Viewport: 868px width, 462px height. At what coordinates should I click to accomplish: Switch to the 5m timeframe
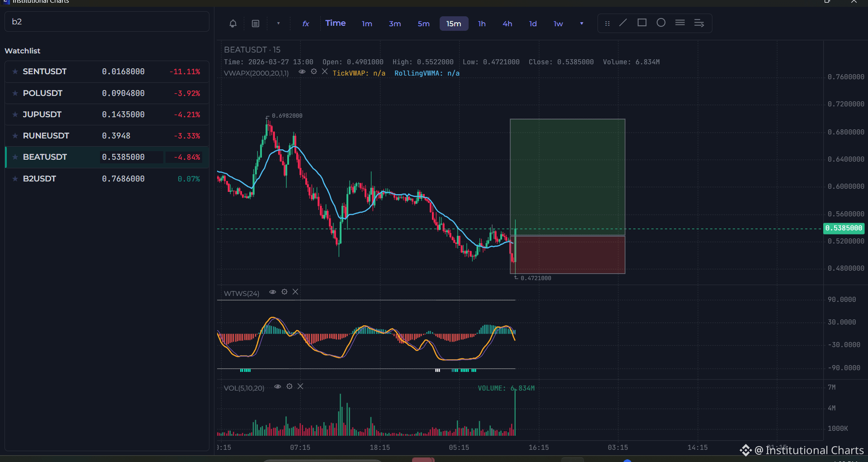coord(423,24)
